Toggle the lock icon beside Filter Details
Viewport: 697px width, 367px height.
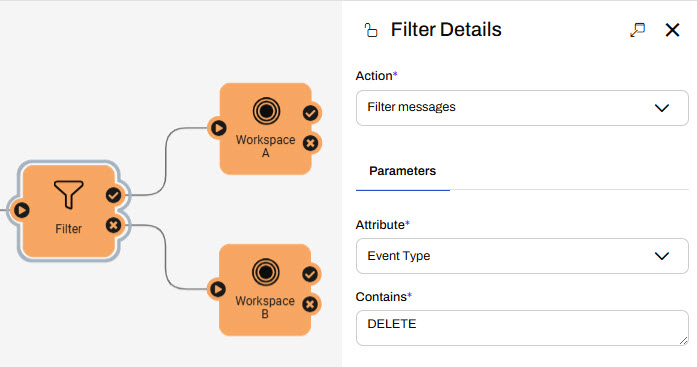click(371, 30)
